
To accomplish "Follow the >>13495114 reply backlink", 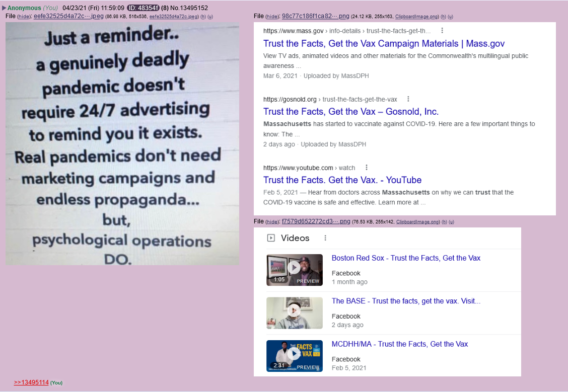I will 31,382.
